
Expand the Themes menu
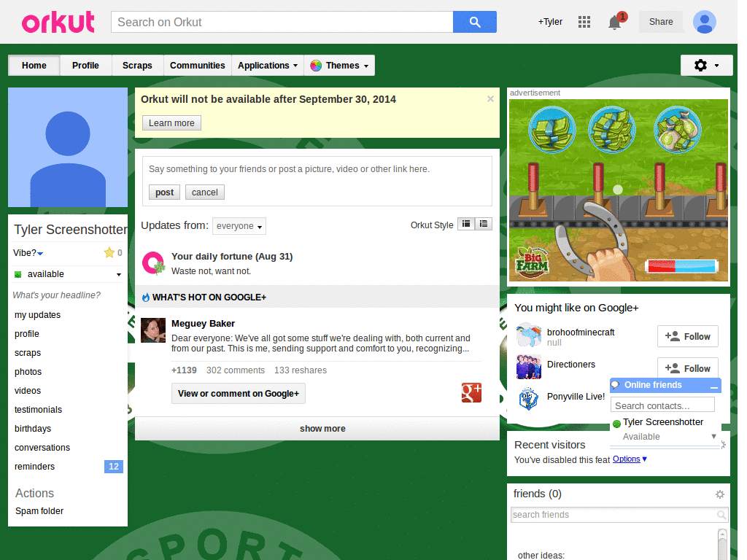(x=339, y=65)
